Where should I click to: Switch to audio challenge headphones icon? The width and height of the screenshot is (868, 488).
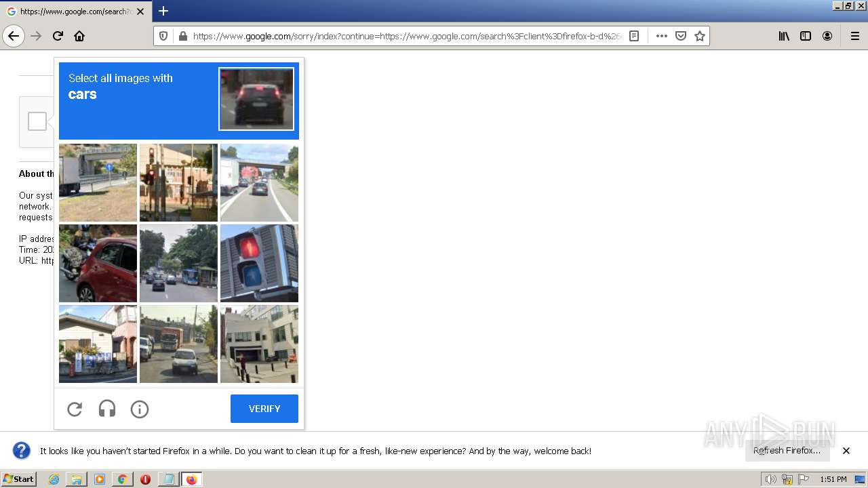(107, 409)
